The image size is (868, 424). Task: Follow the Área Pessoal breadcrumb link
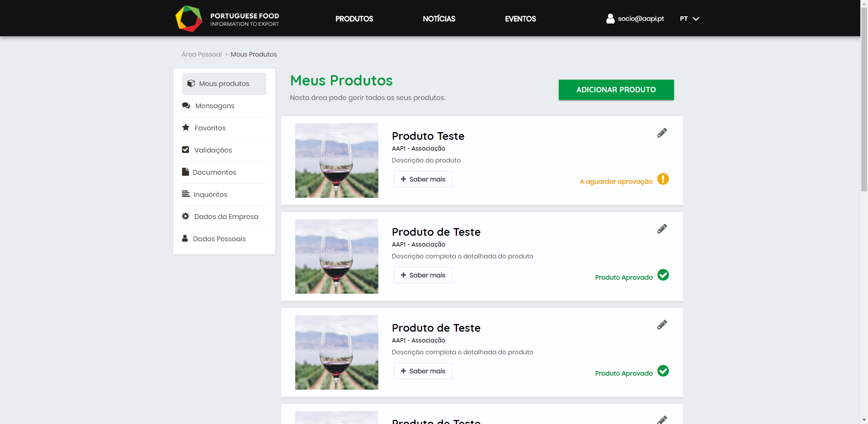point(202,54)
